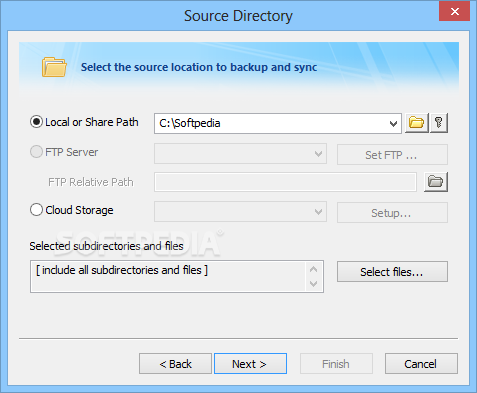Click the up arrow of subdirectories list scrollbar
477x393 pixels.
(313, 269)
